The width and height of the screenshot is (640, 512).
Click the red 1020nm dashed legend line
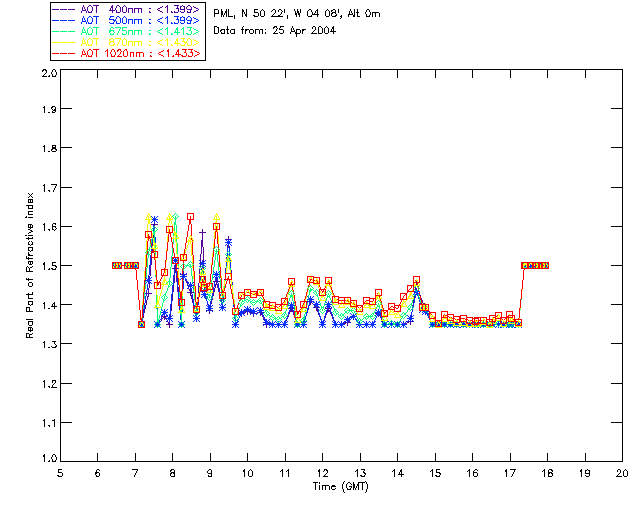coord(64,53)
